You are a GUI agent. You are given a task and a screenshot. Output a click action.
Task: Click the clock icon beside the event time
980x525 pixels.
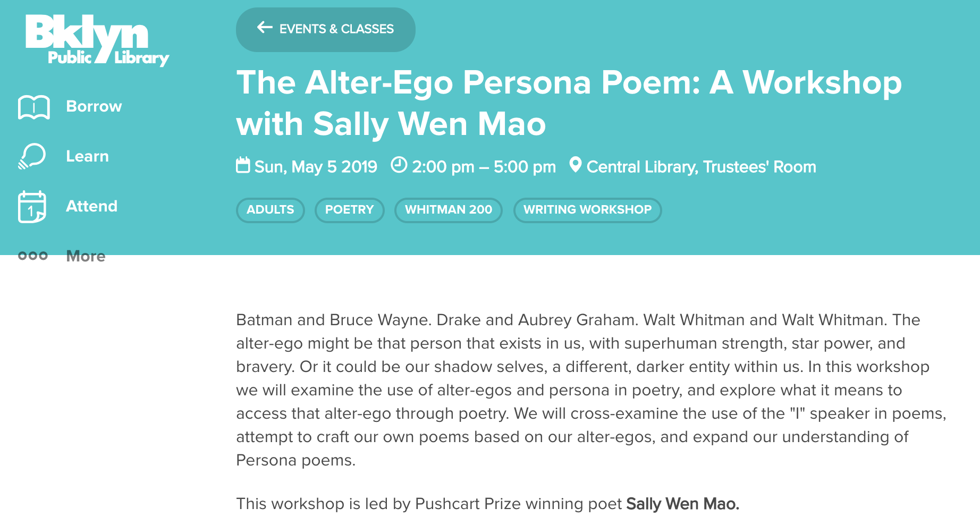pos(399,165)
